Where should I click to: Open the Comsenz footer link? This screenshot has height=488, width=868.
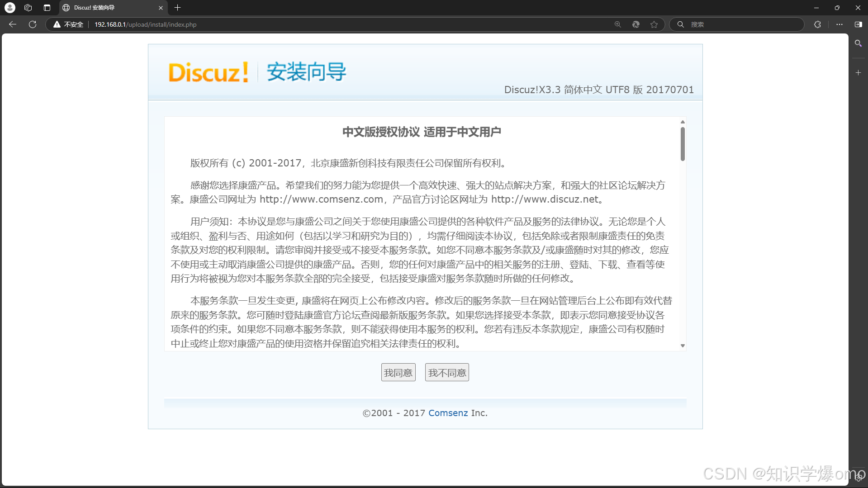pos(448,413)
